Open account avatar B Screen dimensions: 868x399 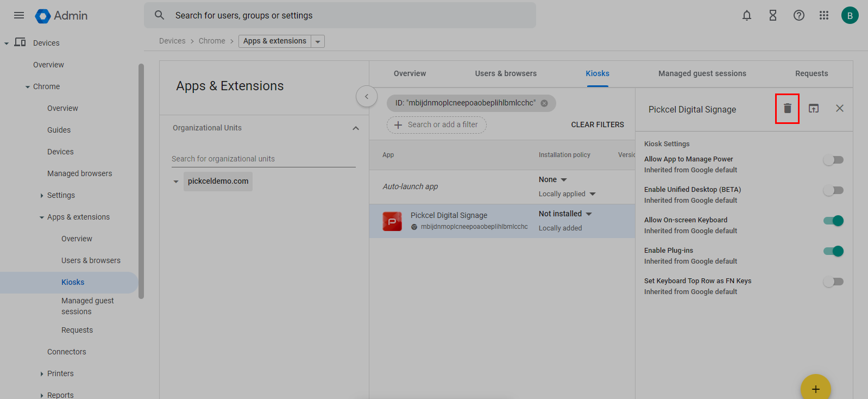[850, 15]
